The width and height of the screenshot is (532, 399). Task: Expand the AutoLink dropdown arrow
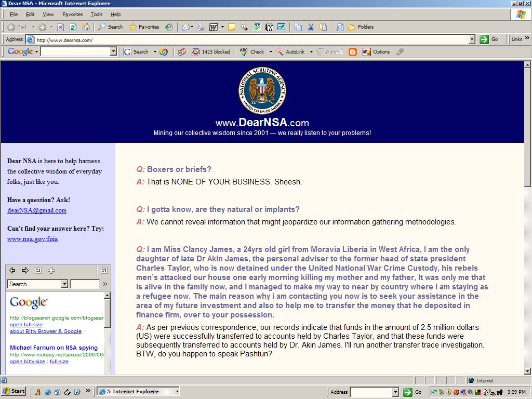click(311, 51)
